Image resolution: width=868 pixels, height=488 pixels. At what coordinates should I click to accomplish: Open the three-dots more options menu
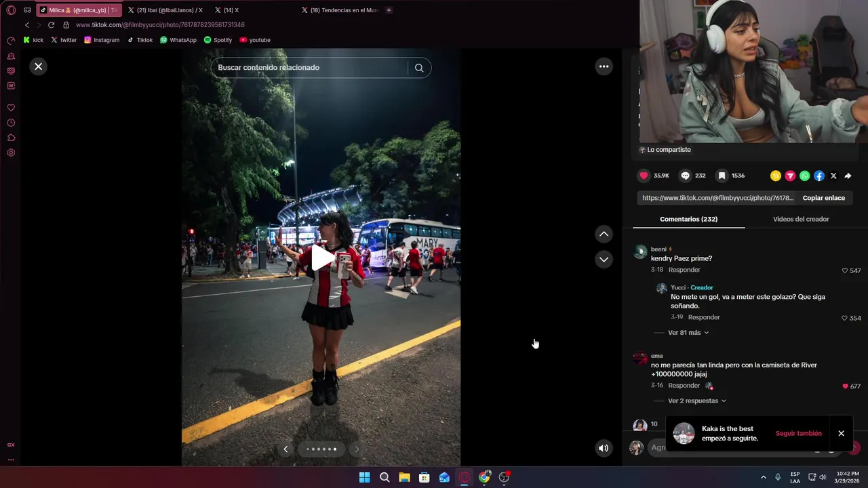(x=604, y=66)
